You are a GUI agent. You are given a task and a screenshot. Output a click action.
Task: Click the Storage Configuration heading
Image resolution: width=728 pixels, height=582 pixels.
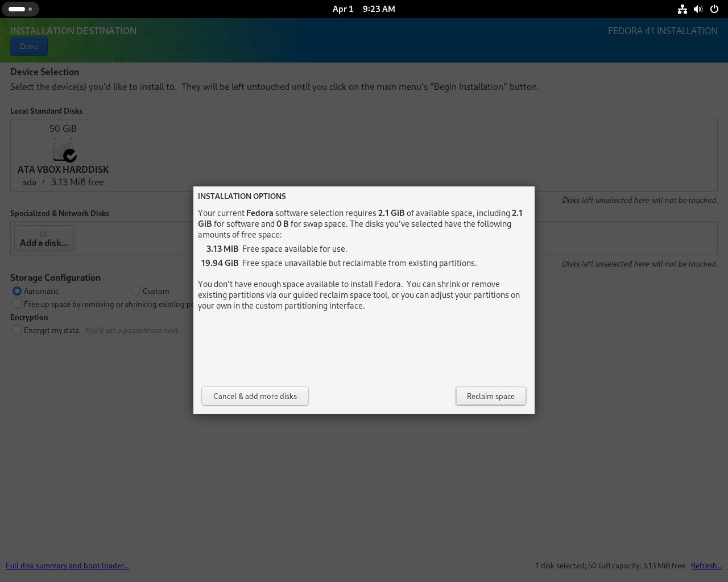[x=55, y=277]
